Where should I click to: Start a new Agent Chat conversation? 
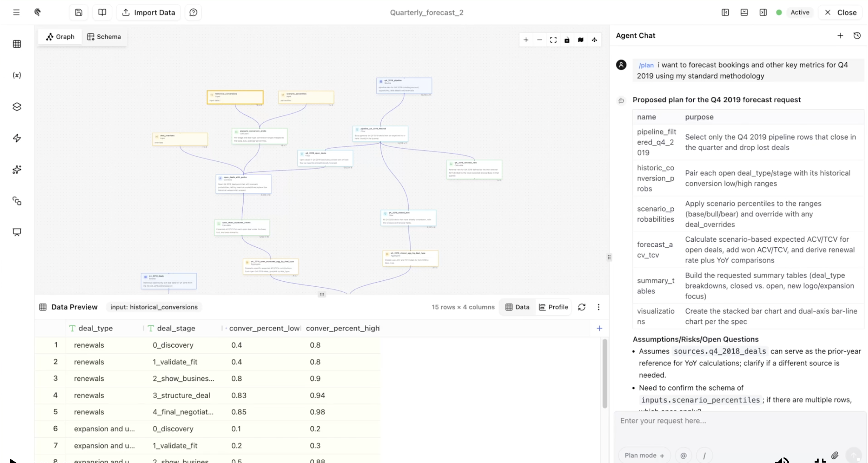[840, 36]
